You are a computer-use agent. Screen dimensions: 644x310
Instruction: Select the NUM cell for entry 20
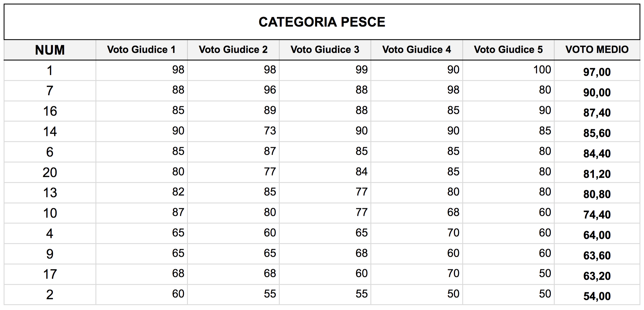click(50, 172)
